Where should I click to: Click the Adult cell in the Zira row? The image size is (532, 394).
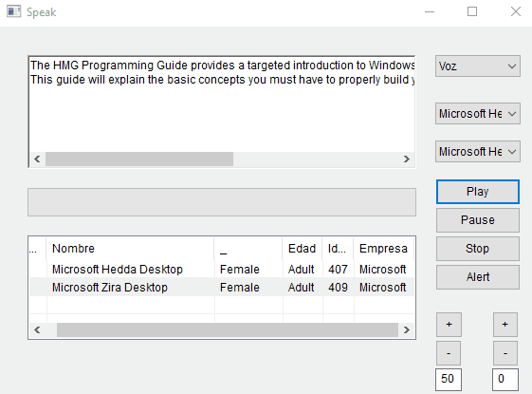coord(302,288)
